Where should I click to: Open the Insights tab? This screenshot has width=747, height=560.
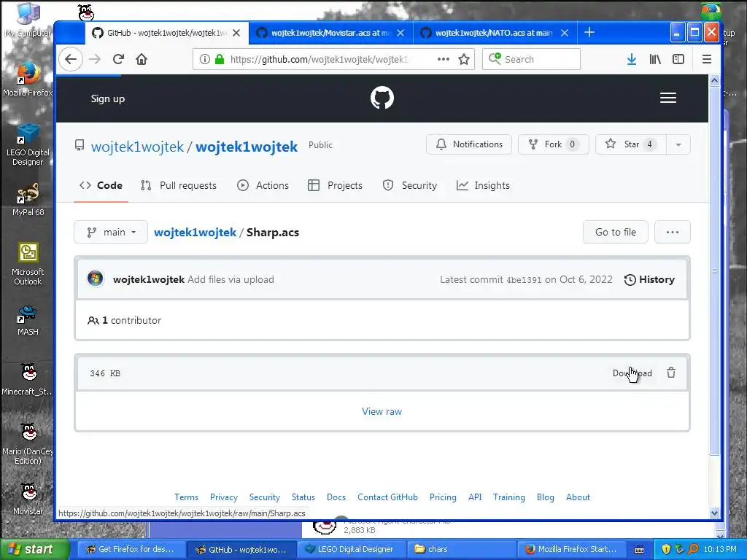[483, 185]
